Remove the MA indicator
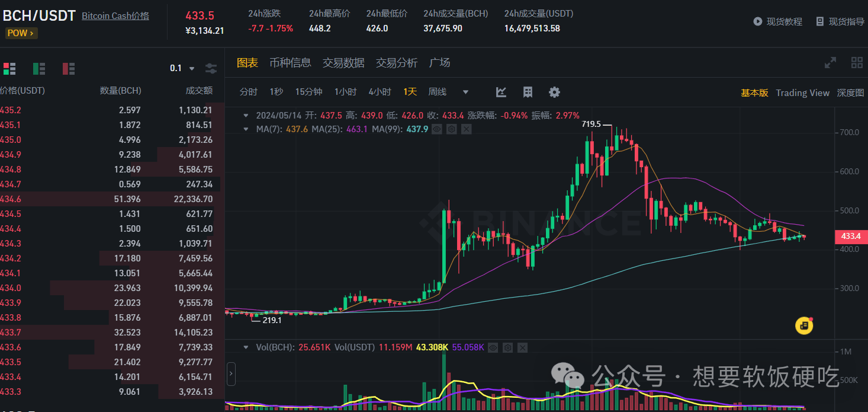Image resolution: width=868 pixels, height=412 pixels. pos(467,129)
